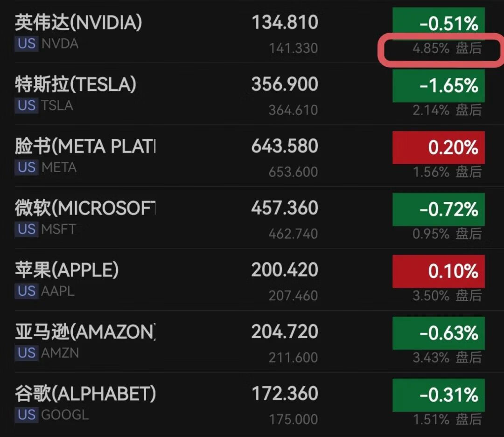The width and height of the screenshot is (504, 437).
Task: Click the US market badge beside META
Action: 26,167
